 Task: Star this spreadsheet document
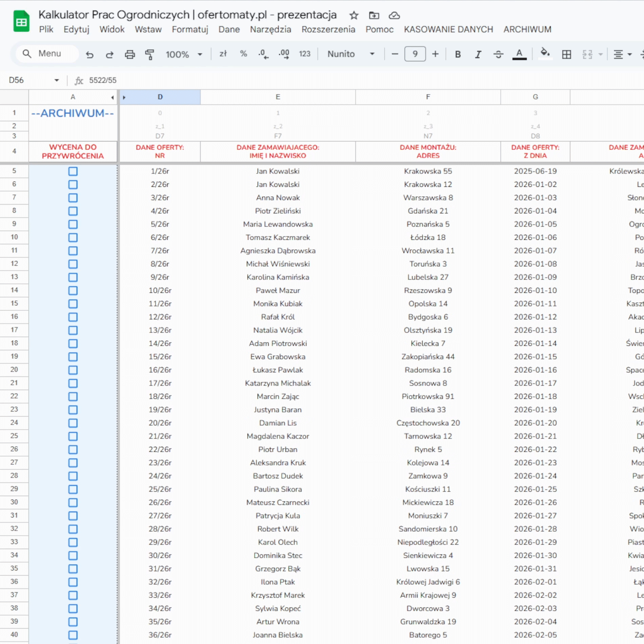354,15
